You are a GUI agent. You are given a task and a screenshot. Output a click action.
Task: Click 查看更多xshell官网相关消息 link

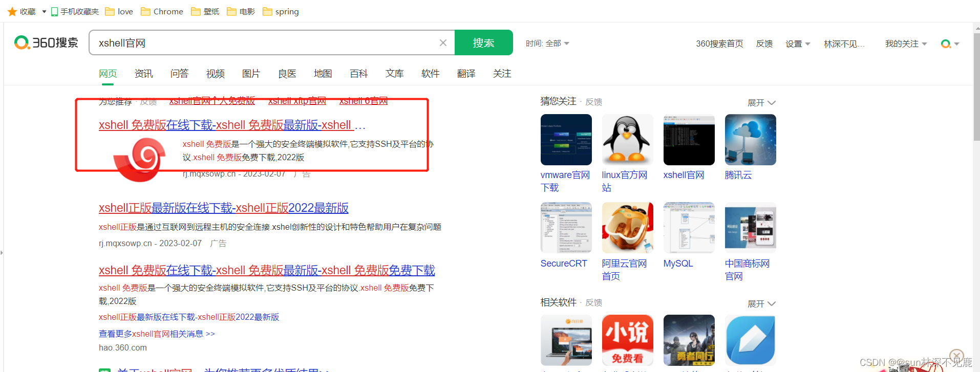click(x=157, y=334)
